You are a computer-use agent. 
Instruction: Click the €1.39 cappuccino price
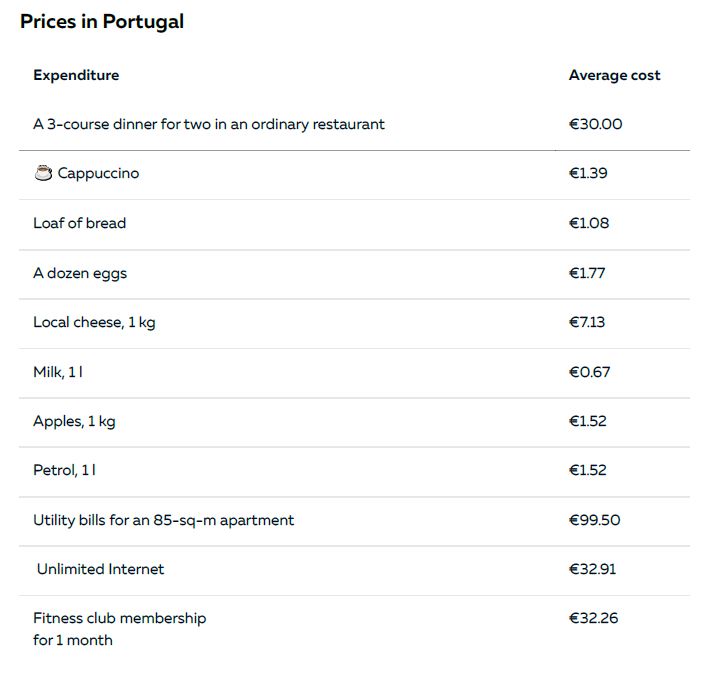pos(588,173)
